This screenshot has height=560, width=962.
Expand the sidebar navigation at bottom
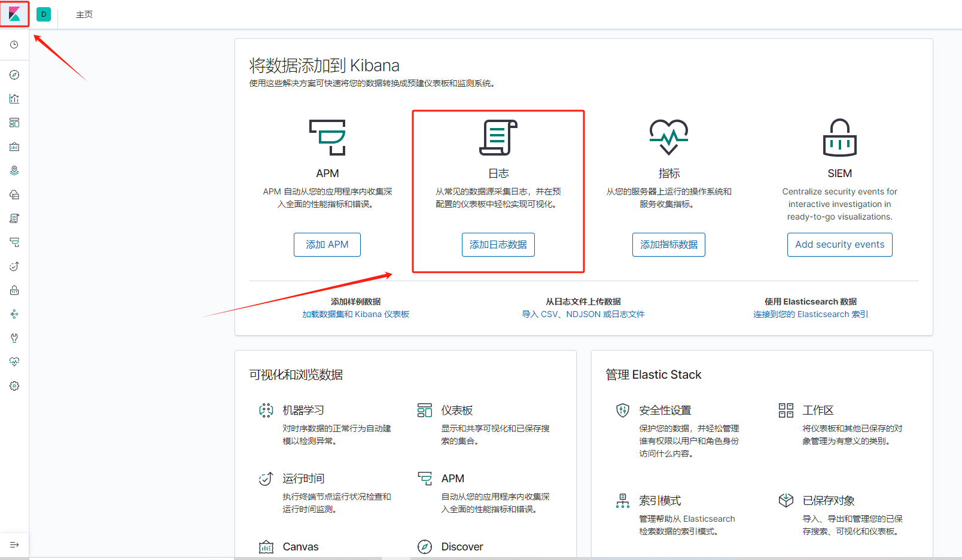(14, 544)
